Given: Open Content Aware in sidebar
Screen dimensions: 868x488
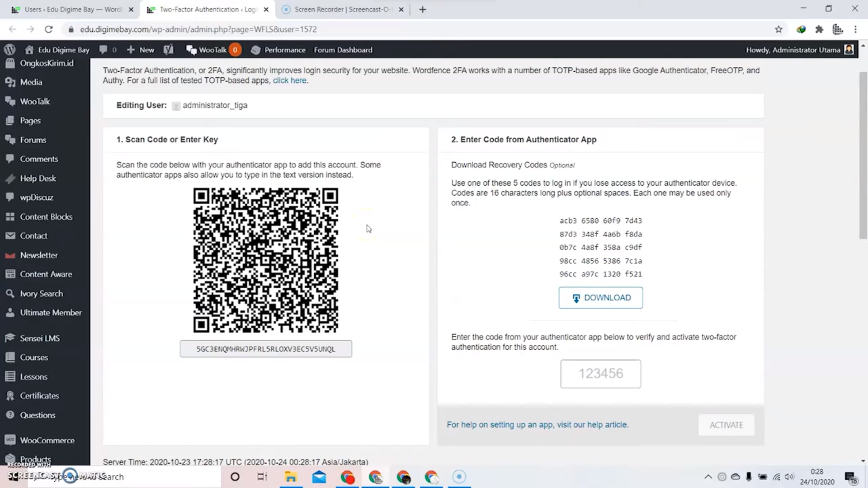Looking at the screenshot, I should (x=45, y=274).
